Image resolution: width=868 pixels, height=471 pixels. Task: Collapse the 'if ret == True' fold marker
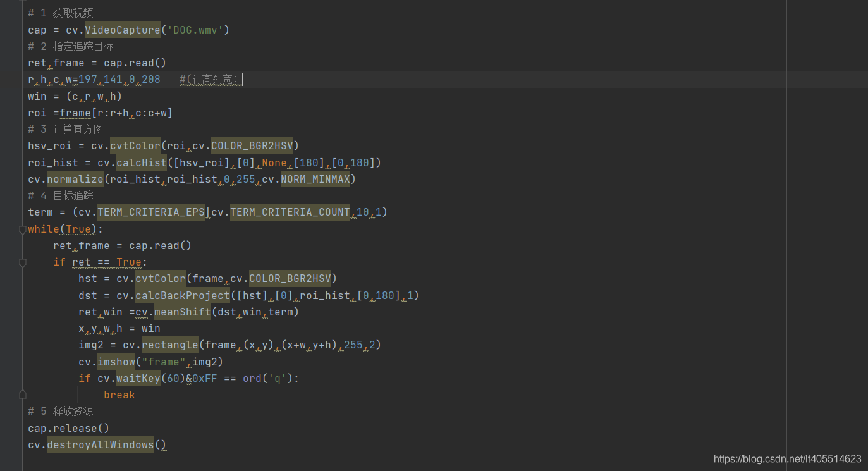click(22, 262)
